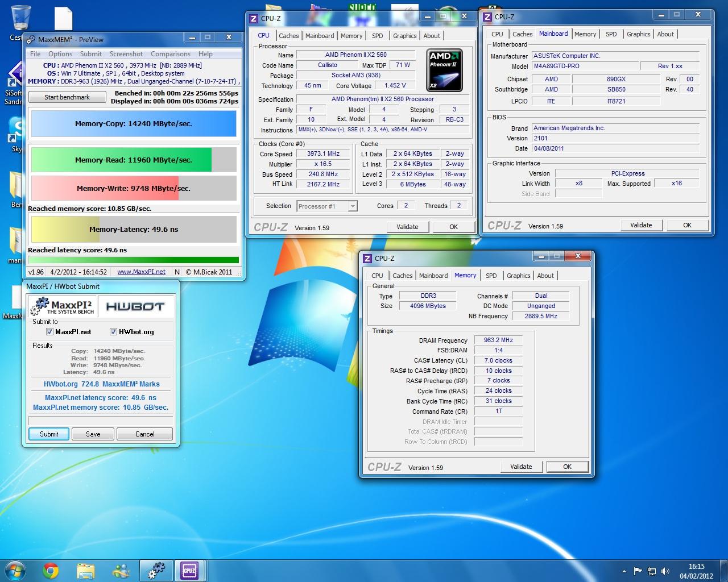Click the network tray icon

click(652, 571)
